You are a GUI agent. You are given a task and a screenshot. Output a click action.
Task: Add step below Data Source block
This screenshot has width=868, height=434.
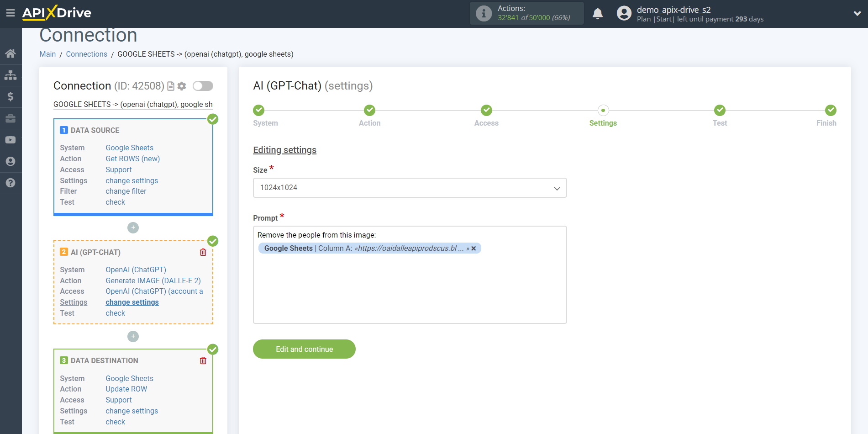(x=133, y=228)
